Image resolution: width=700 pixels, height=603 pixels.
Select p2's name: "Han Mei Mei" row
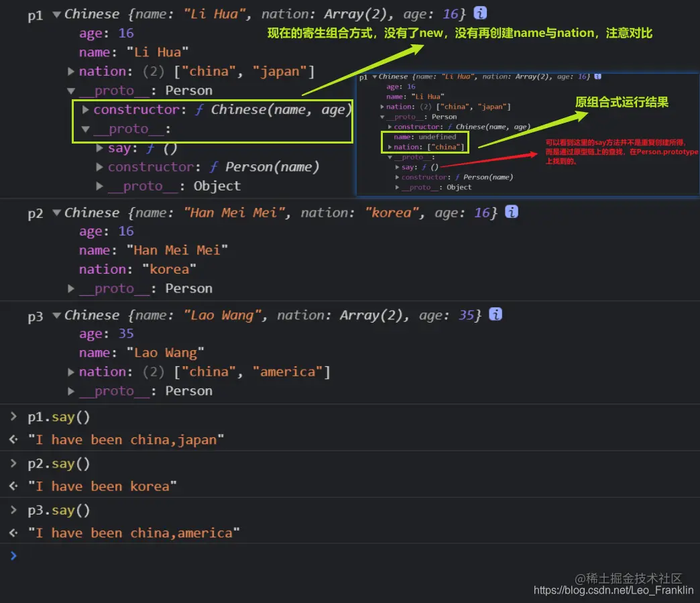point(153,250)
